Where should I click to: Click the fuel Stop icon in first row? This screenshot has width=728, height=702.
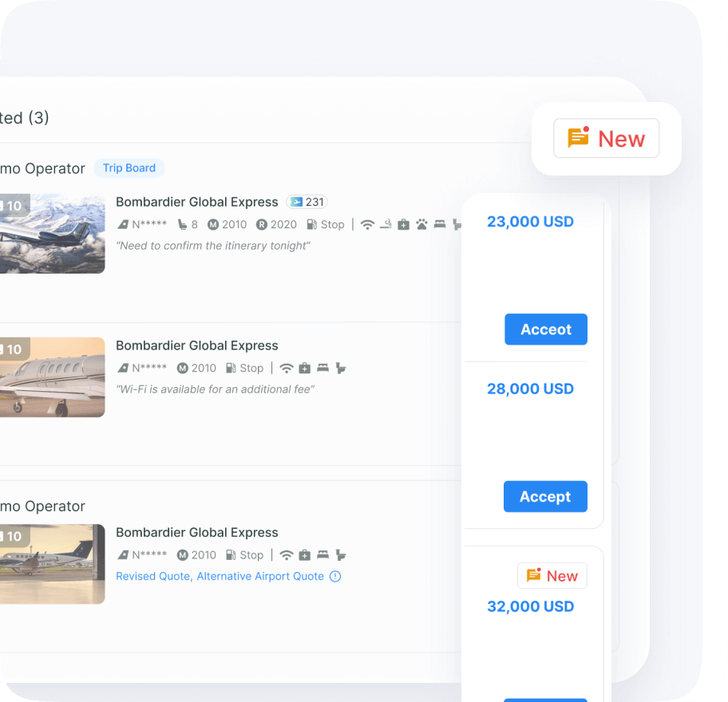coord(311,225)
